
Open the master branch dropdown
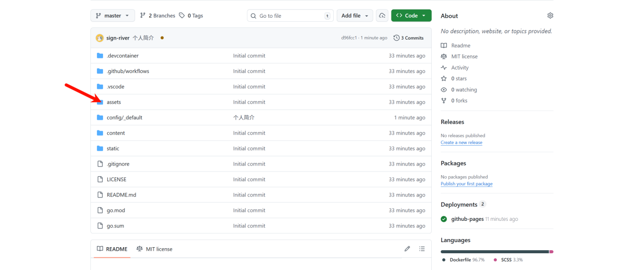(x=113, y=16)
